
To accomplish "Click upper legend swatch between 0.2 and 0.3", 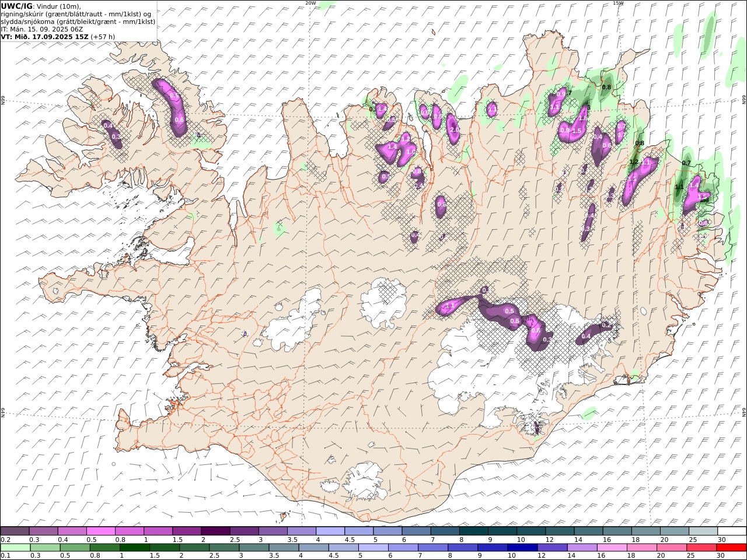I will pyautogui.click(x=15, y=531).
